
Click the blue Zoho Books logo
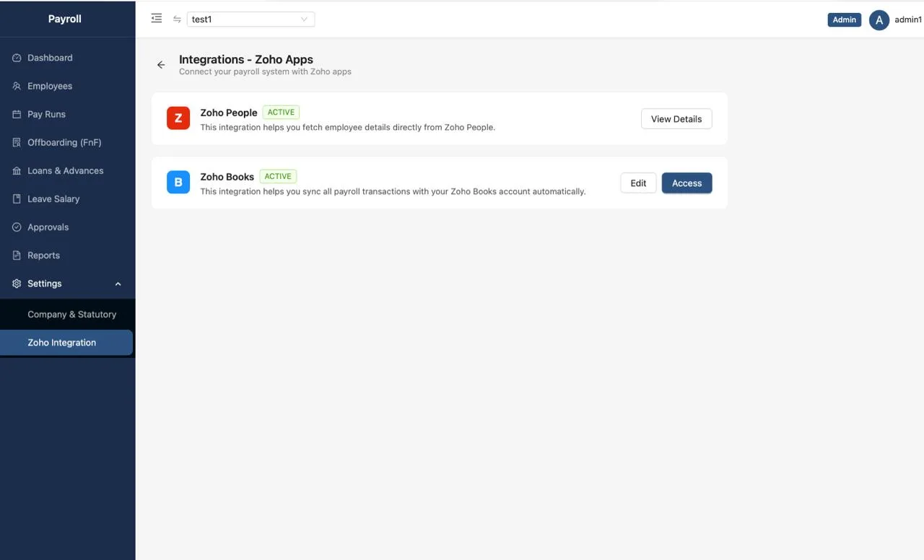[178, 182]
